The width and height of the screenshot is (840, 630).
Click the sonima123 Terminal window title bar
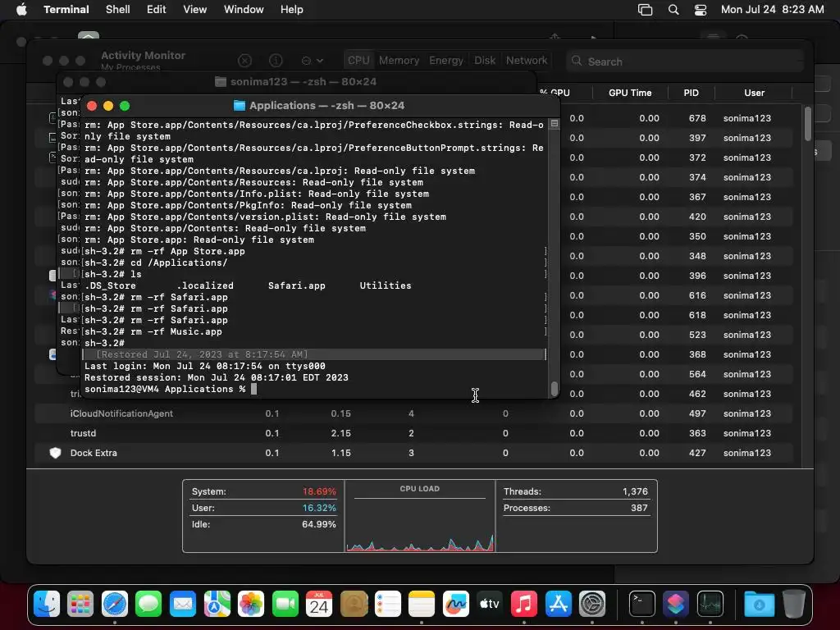(297, 81)
